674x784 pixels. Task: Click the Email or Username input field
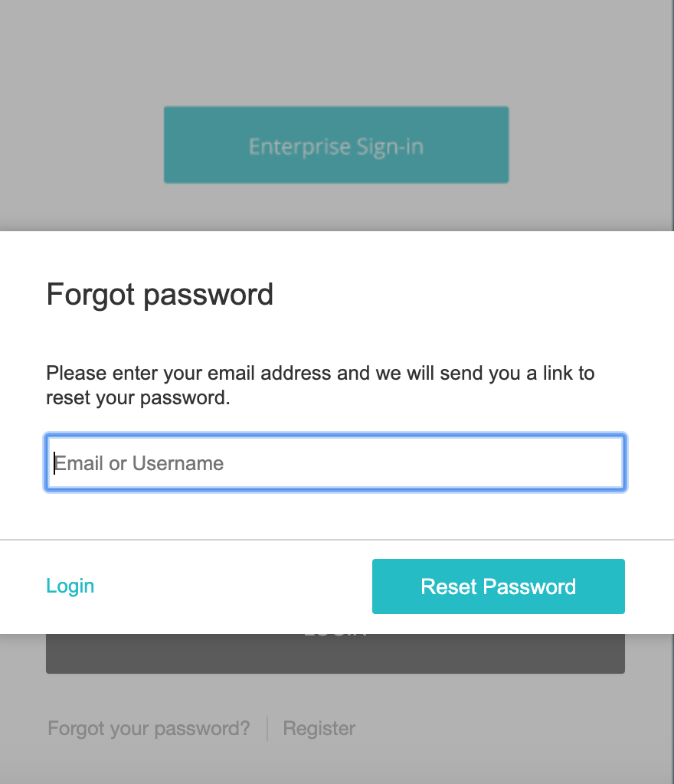pyautogui.click(x=335, y=462)
